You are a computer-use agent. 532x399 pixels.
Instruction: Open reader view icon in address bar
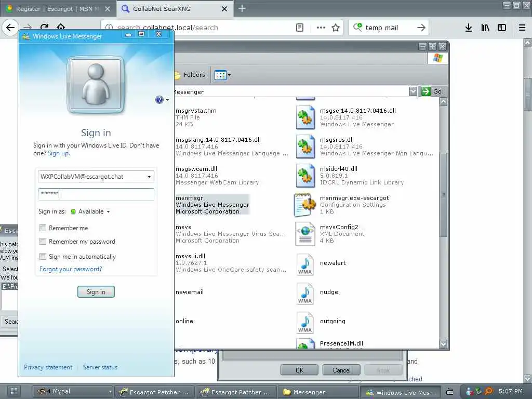(300, 28)
